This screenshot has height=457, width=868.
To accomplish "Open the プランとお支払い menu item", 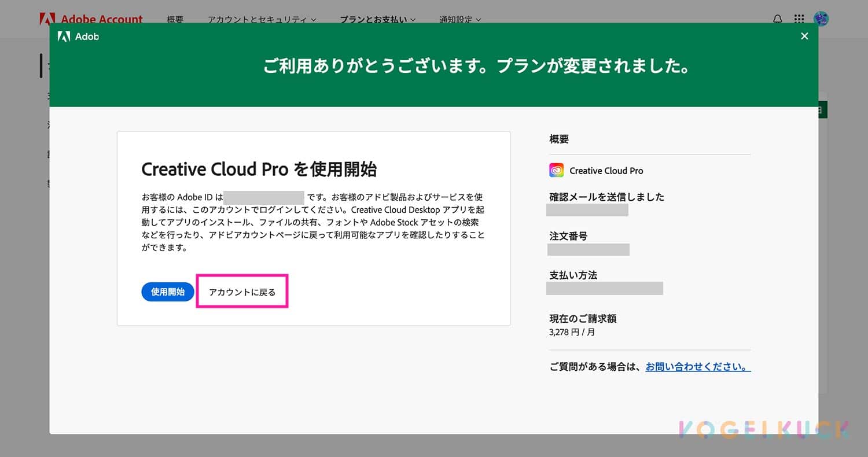I will click(x=374, y=19).
